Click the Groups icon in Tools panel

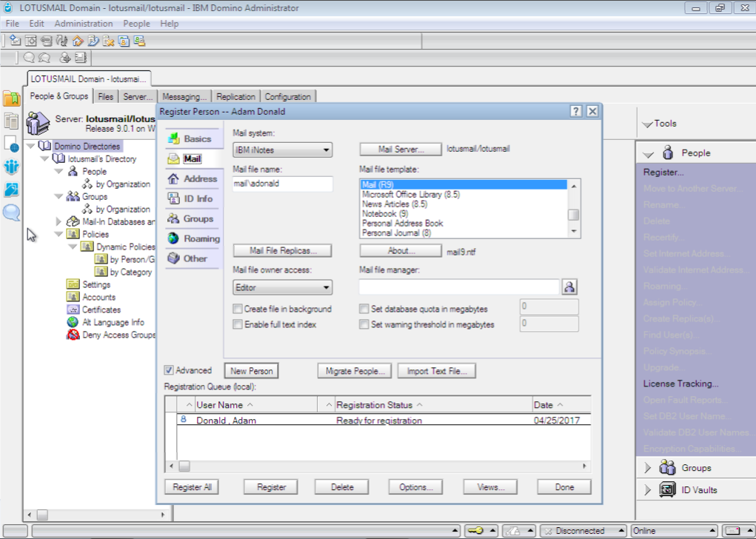click(667, 468)
